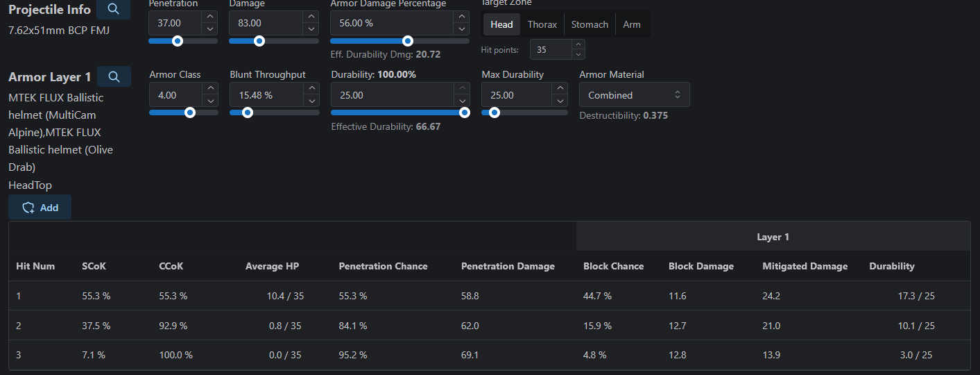
Task: Click the Penetration slider handle
Action: click(177, 41)
